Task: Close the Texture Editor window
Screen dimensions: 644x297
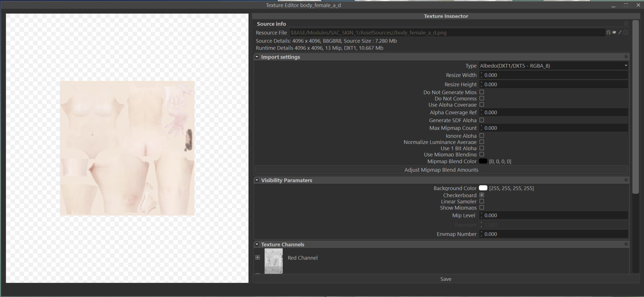Action: tap(638, 5)
